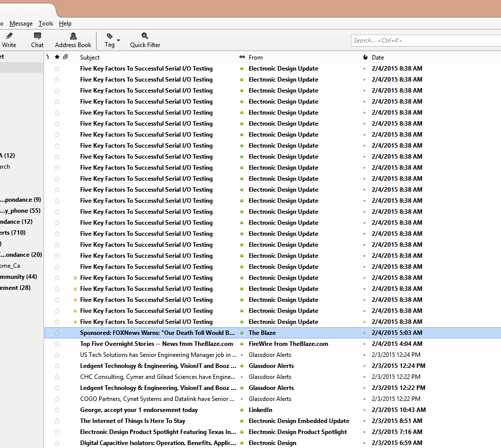Sort by the attachment paperclip column
This screenshot has width=501, height=448.
pos(66,57)
